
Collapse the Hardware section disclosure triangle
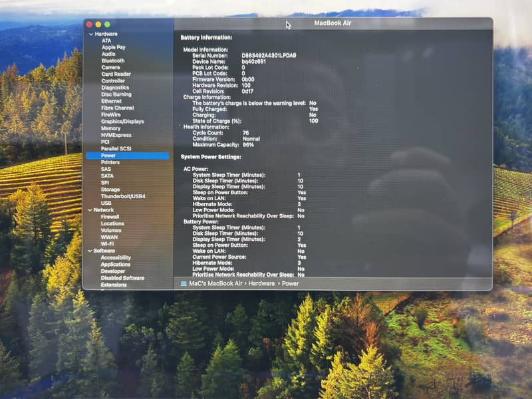[x=90, y=33]
